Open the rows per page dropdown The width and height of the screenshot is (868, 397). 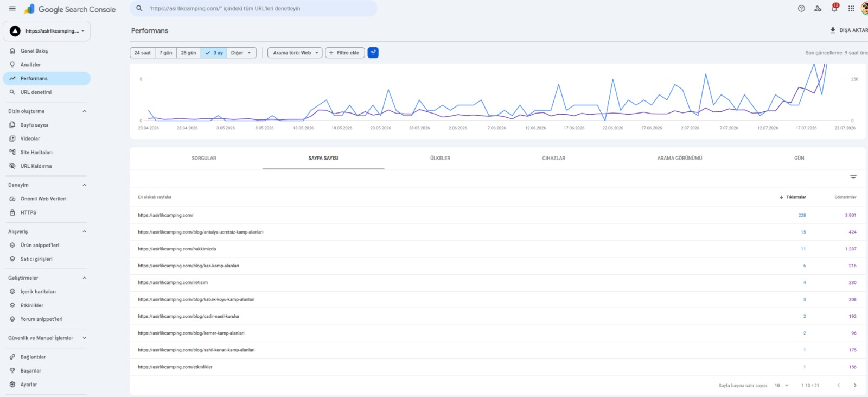pos(782,386)
